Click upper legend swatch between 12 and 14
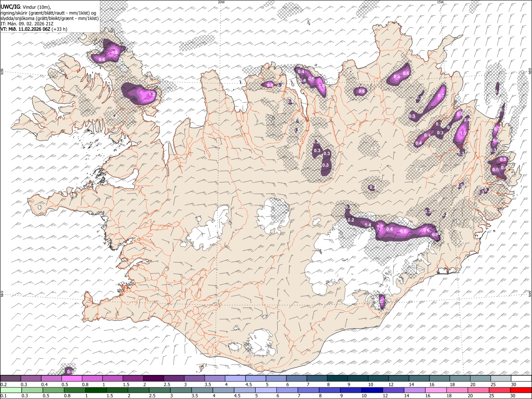The height and width of the screenshot is (399, 532). [399, 378]
